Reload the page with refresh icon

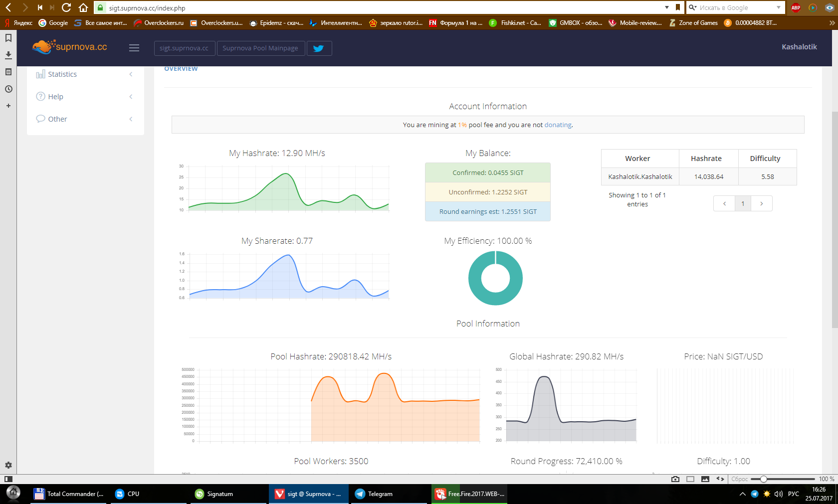point(66,7)
